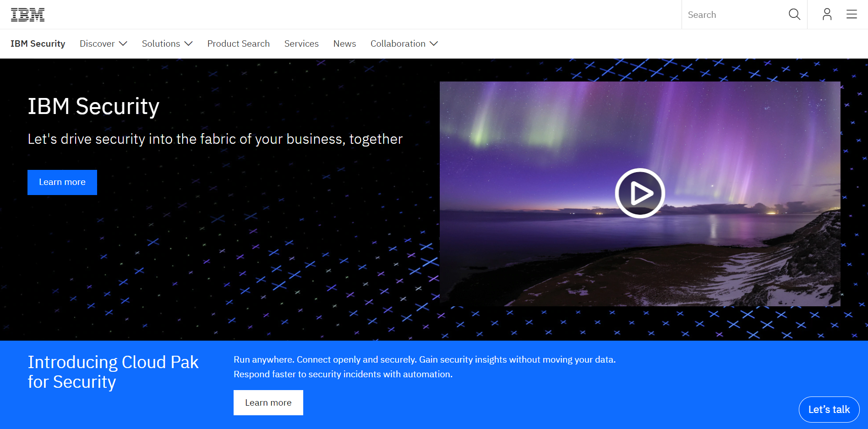Open the Let's talk chat button
The width and height of the screenshot is (868, 429).
[x=829, y=409]
